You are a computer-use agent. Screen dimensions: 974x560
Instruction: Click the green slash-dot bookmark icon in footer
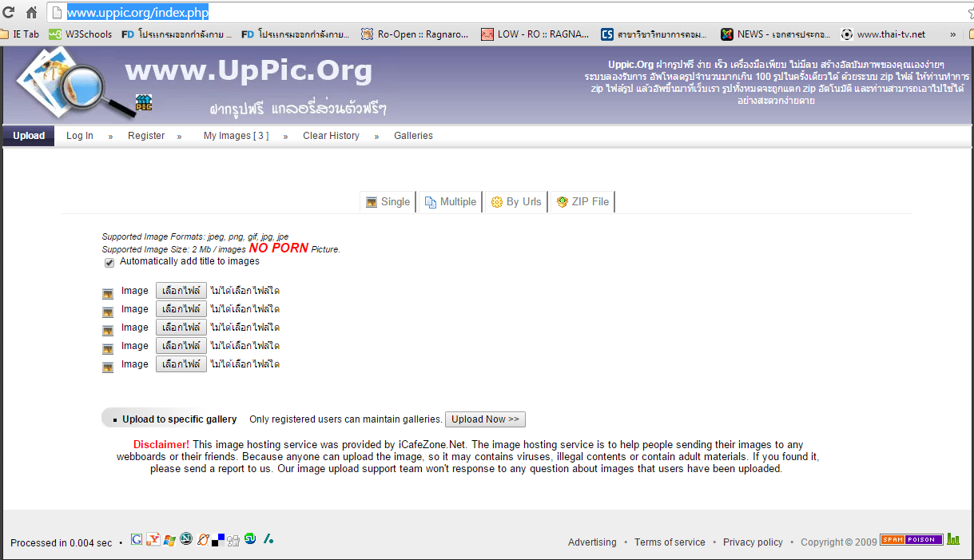click(268, 538)
